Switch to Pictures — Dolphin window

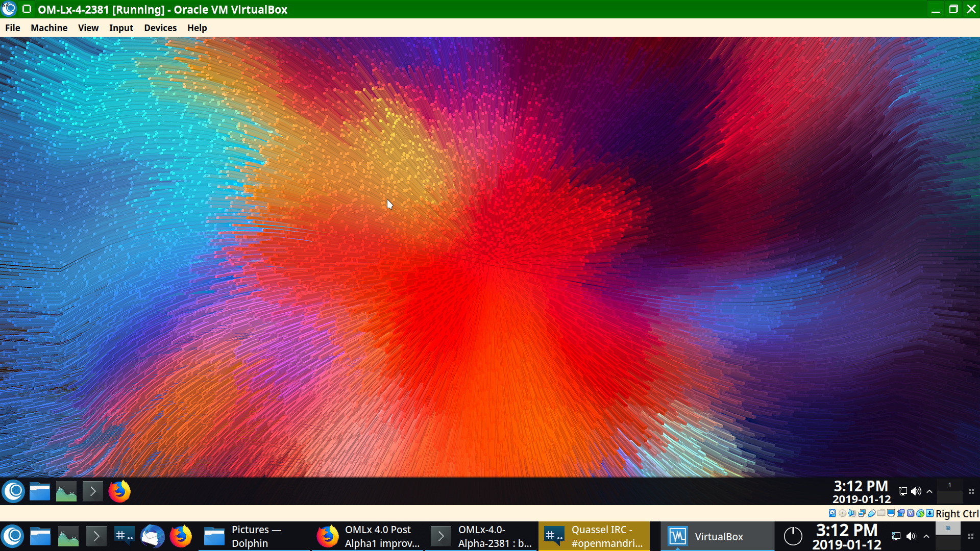tap(254, 536)
